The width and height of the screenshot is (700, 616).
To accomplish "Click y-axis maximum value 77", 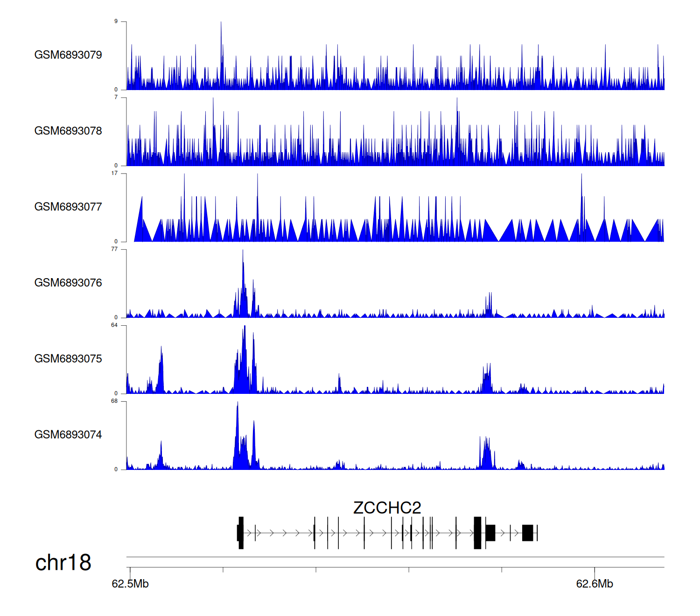I will pos(114,249).
